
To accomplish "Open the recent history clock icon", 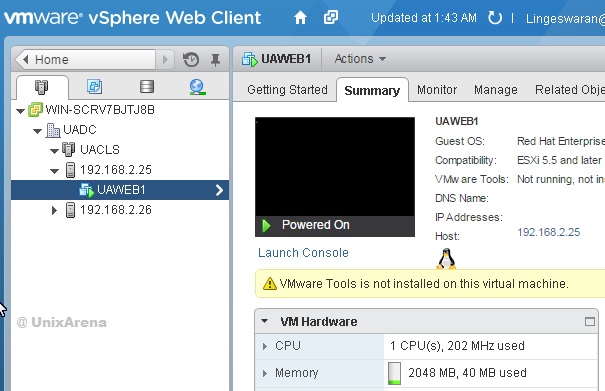I will coord(191,59).
